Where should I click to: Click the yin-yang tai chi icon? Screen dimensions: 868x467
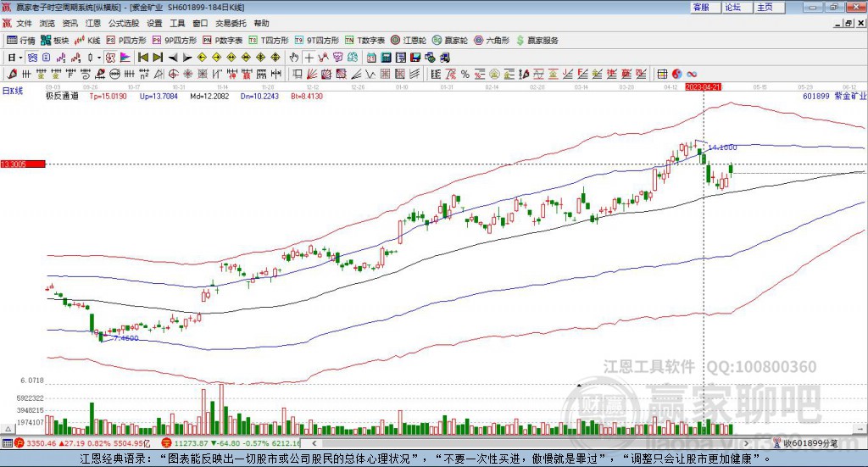click(x=676, y=74)
